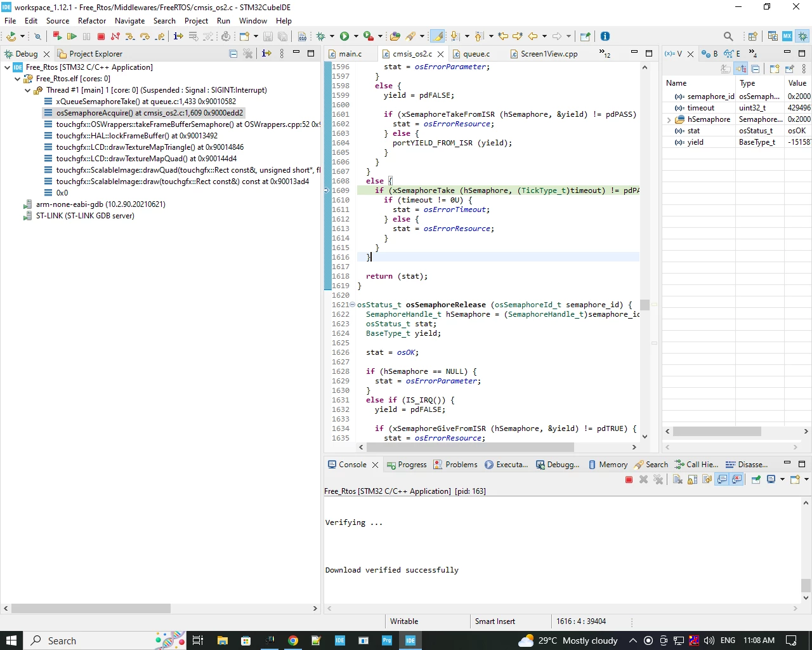The height and width of the screenshot is (650, 812).
Task: Toggle Mark Occurrences highlighter button
Action: [x=438, y=36]
